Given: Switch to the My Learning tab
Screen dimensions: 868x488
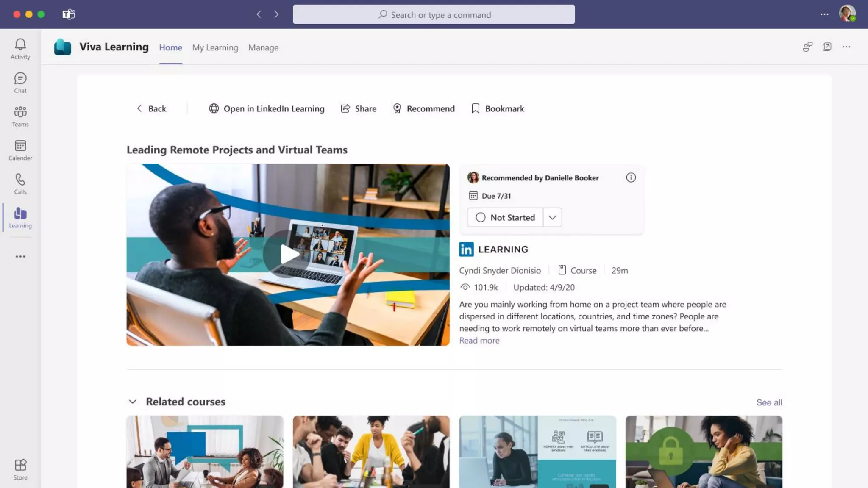Looking at the screenshot, I should [x=215, y=47].
